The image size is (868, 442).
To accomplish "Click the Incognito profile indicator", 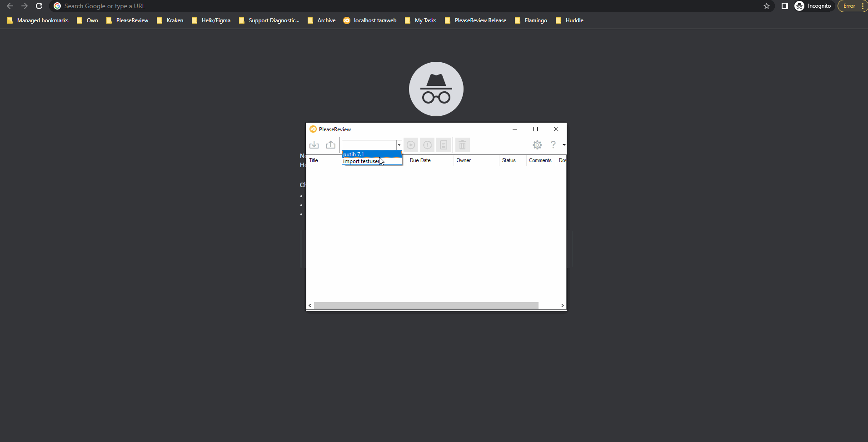I will click(813, 6).
